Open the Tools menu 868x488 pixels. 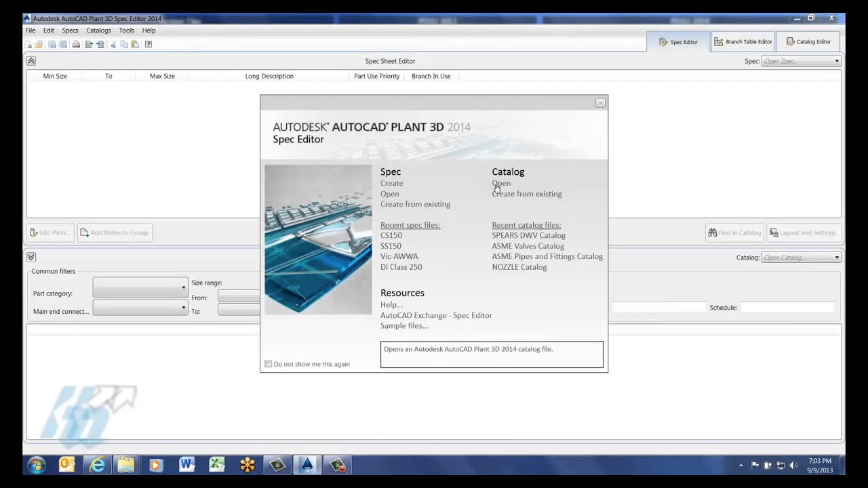(126, 30)
